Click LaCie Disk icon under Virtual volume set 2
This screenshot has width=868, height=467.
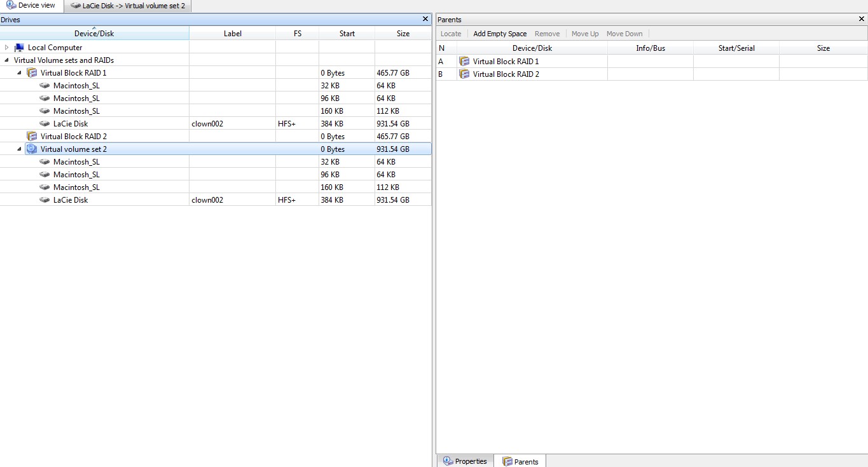tap(45, 200)
